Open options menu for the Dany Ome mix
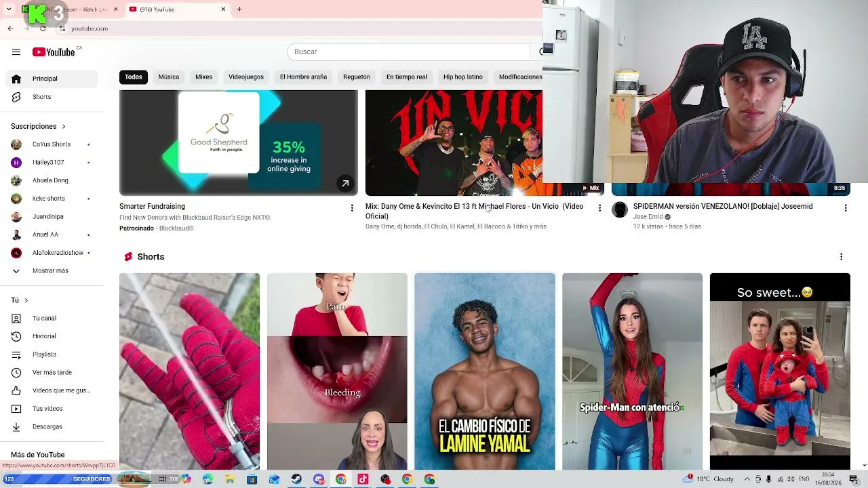Screen dimensions: 868x488 [599, 208]
